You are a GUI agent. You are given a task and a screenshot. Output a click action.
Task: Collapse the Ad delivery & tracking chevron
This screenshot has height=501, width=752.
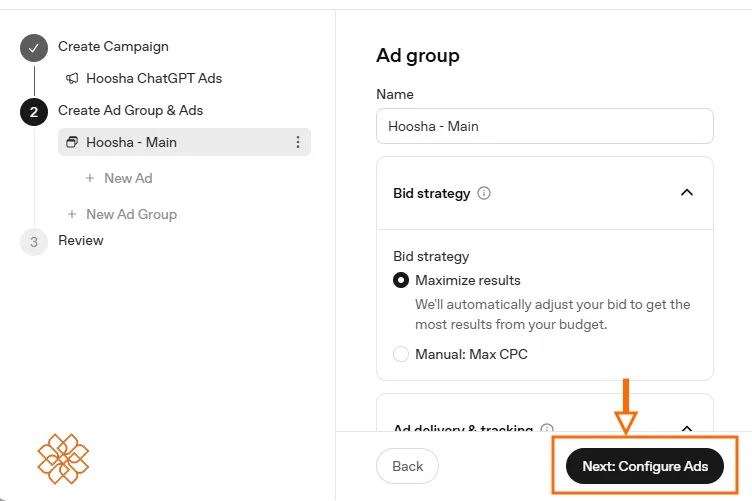(687, 428)
